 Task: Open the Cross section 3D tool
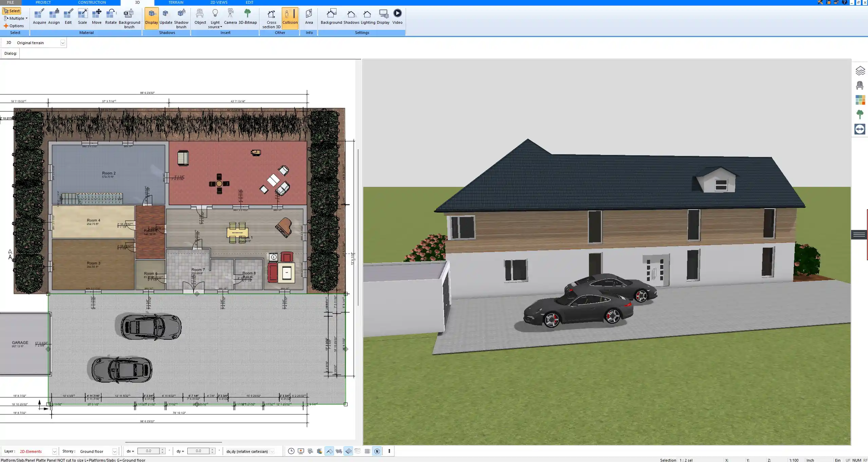tap(271, 19)
